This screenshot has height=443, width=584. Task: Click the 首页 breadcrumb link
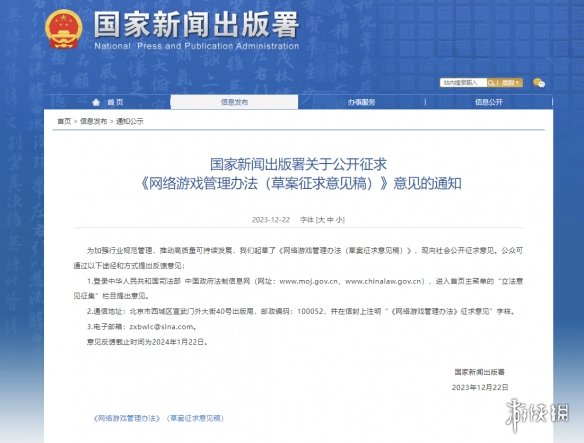coord(64,121)
